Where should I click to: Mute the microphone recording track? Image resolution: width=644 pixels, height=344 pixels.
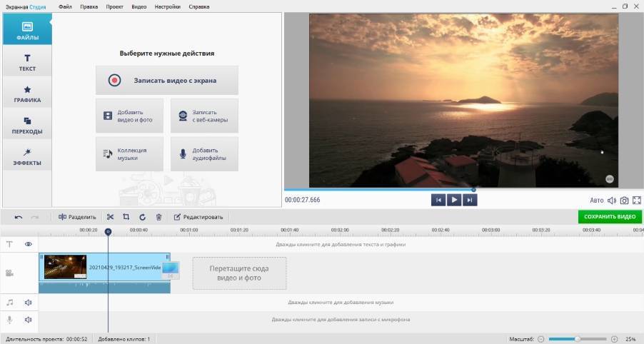pyautogui.click(x=29, y=320)
